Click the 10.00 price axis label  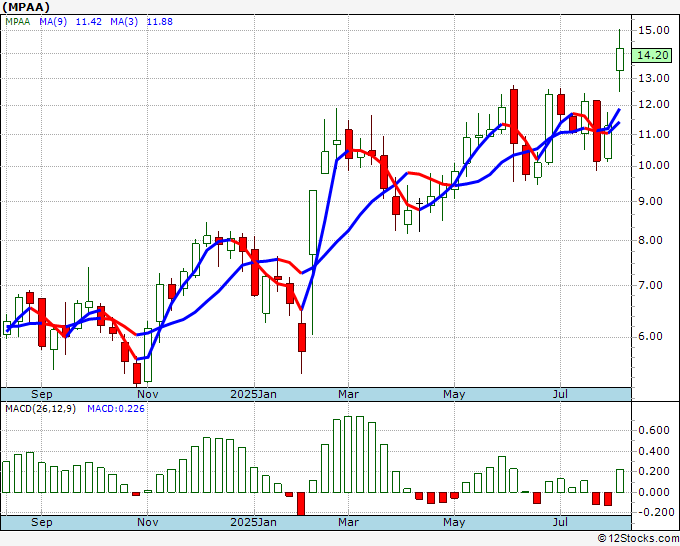click(654, 166)
